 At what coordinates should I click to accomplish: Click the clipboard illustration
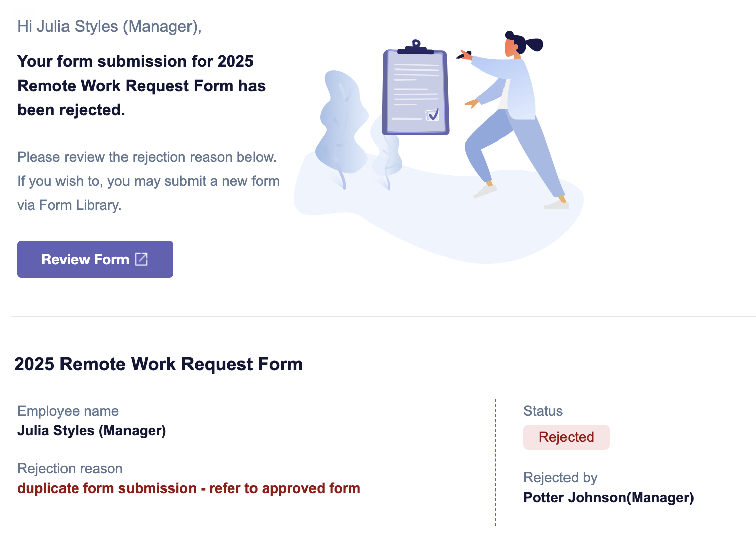pos(415,88)
